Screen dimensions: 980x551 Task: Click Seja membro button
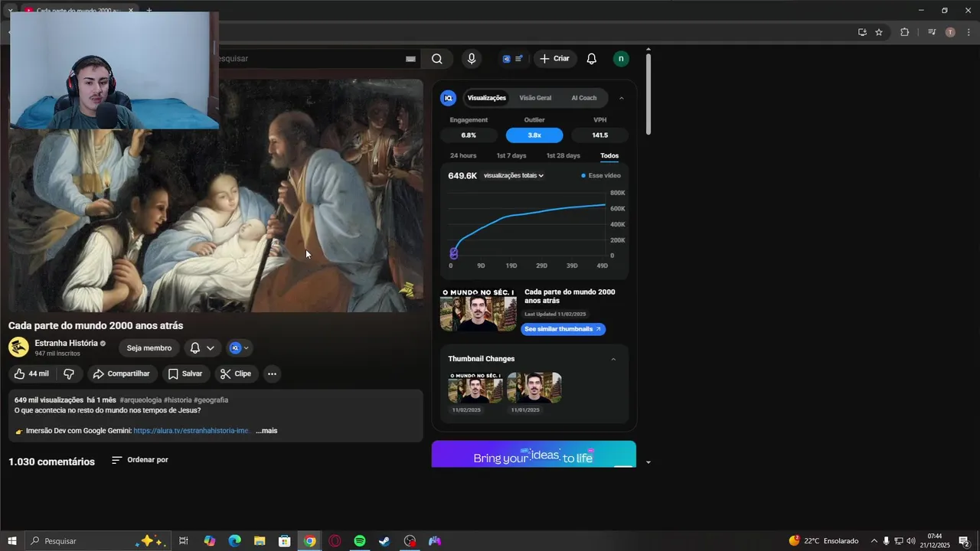pos(149,348)
